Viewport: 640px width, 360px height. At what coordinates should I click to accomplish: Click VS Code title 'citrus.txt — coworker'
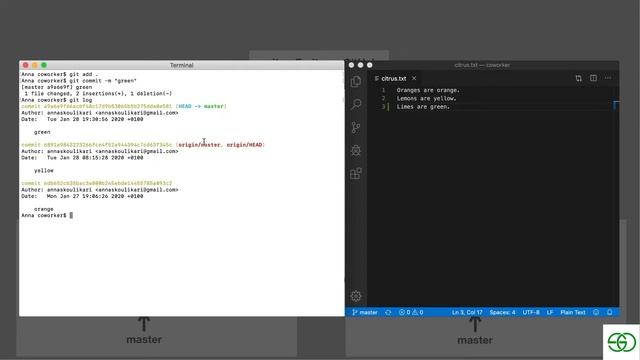coord(482,65)
